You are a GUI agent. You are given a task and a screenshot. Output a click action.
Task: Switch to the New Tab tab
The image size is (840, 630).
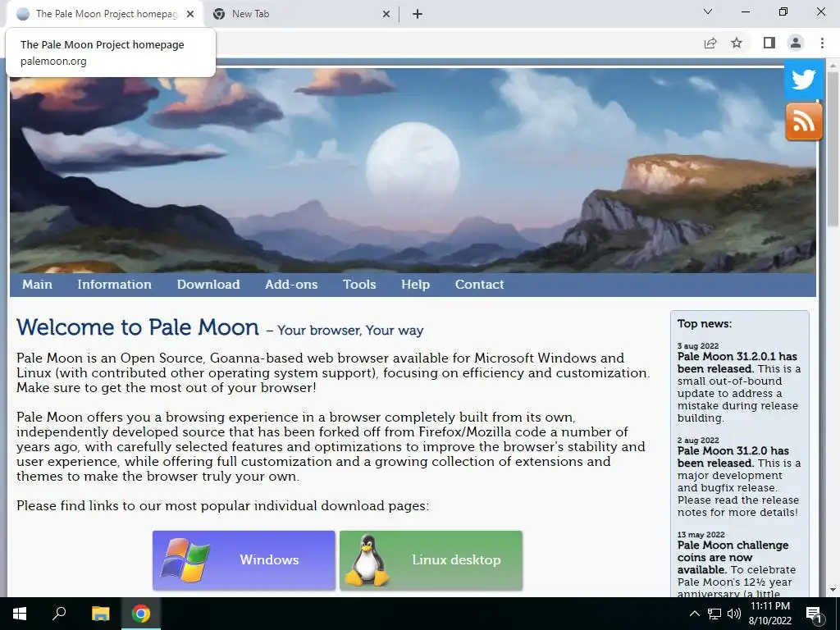[301, 15]
